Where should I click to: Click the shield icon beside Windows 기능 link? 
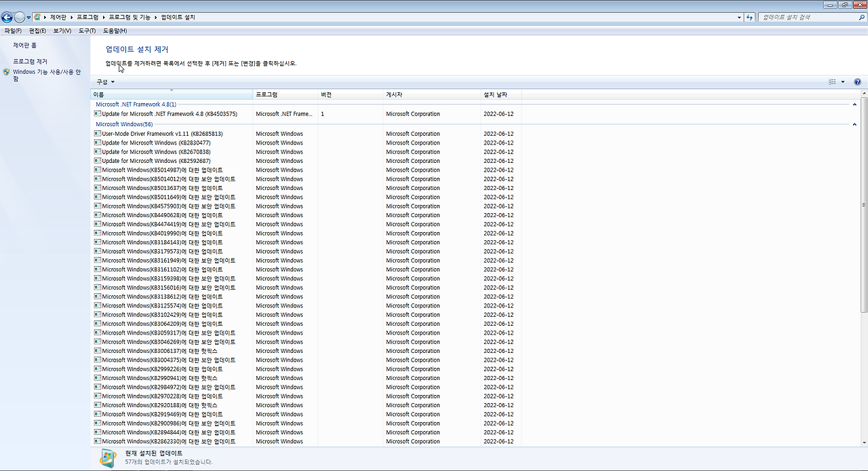click(7, 71)
